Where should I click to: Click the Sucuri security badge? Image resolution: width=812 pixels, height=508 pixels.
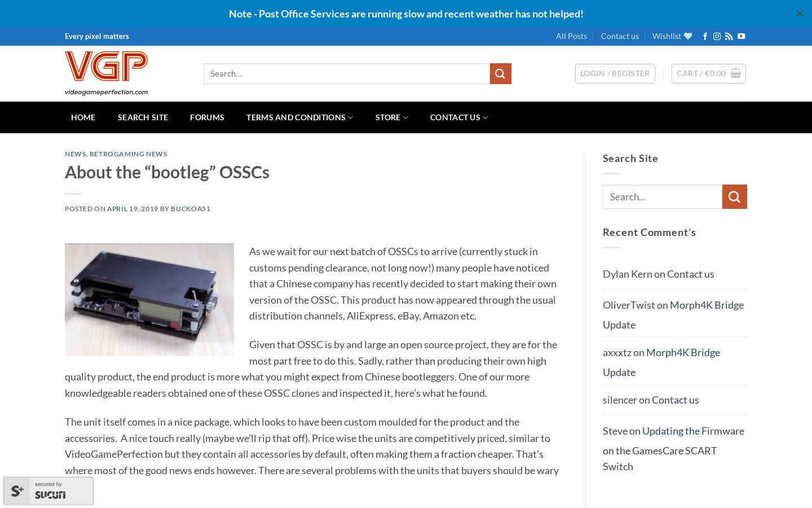48,491
